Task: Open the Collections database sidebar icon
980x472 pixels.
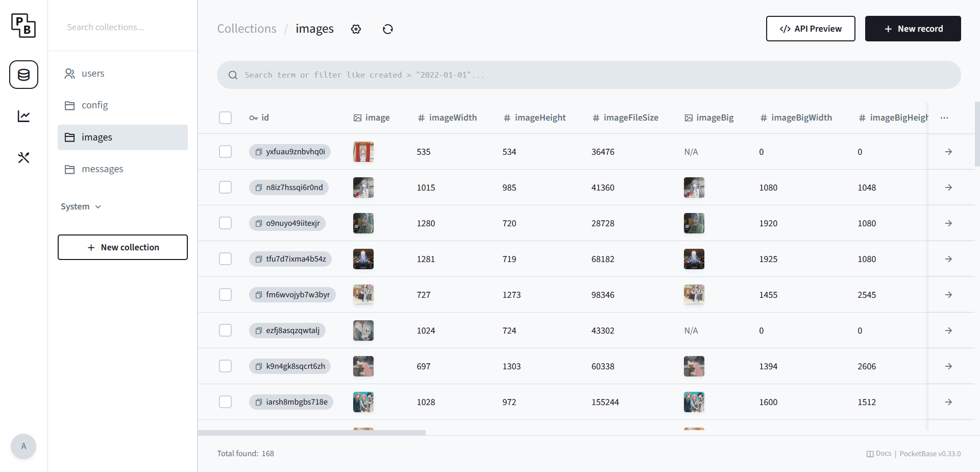Action: [x=23, y=75]
